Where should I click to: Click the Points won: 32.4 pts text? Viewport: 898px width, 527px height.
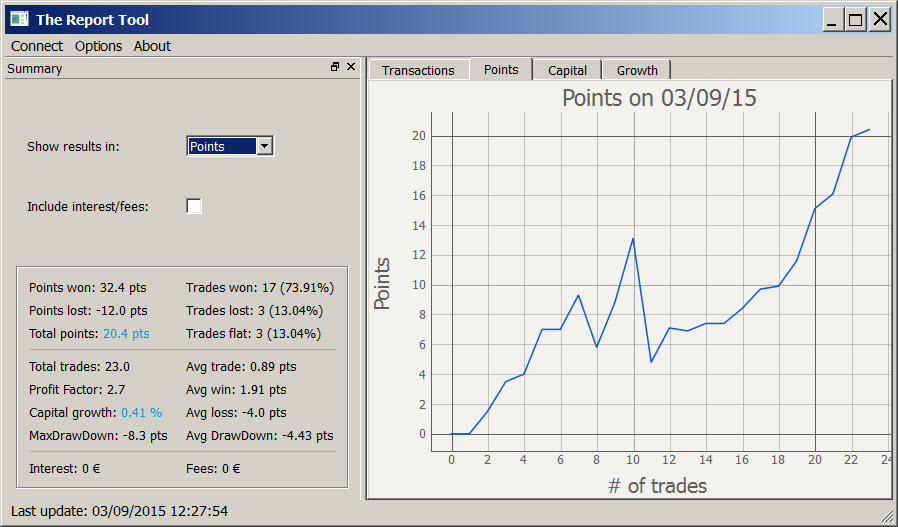point(88,288)
